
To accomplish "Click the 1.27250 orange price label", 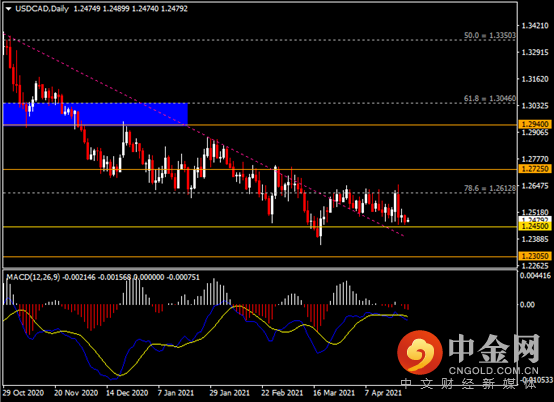I will coord(535,169).
